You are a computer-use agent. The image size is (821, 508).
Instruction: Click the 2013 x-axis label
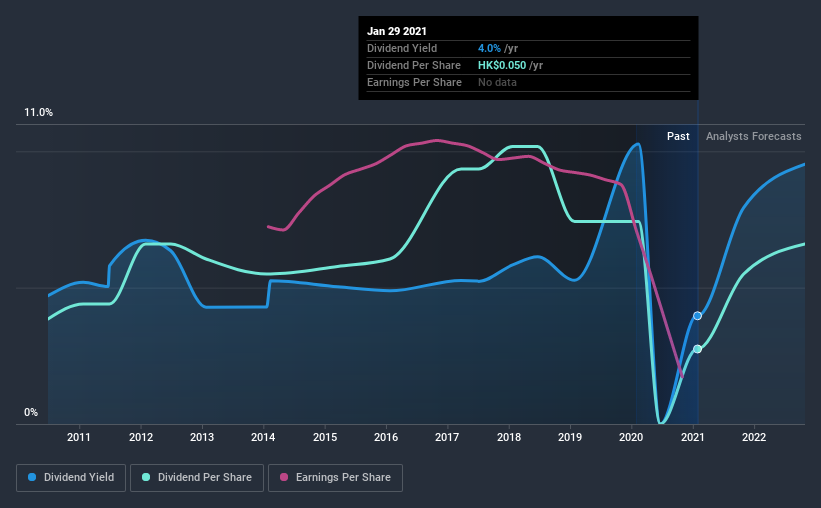point(202,437)
